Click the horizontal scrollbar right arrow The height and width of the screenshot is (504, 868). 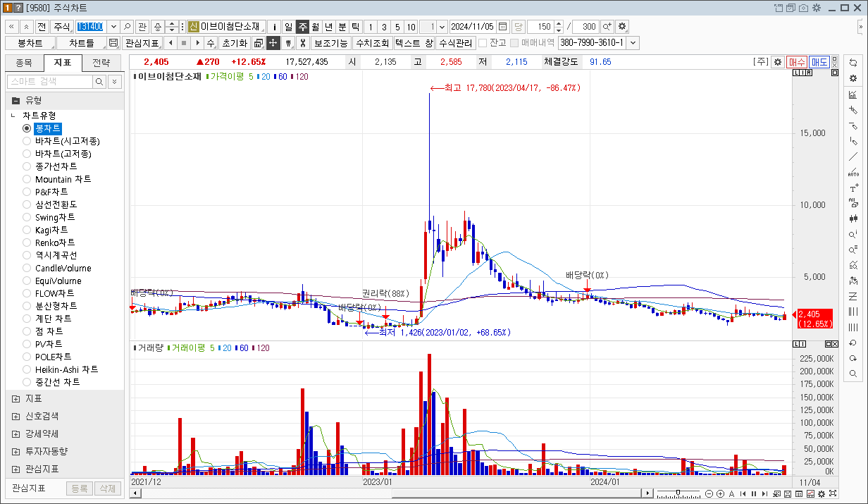coord(649,493)
